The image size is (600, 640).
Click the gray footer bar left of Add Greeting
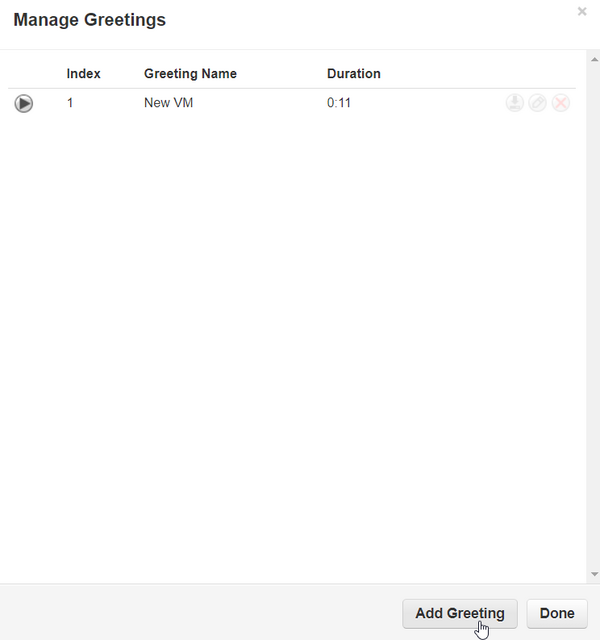(200, 613)
